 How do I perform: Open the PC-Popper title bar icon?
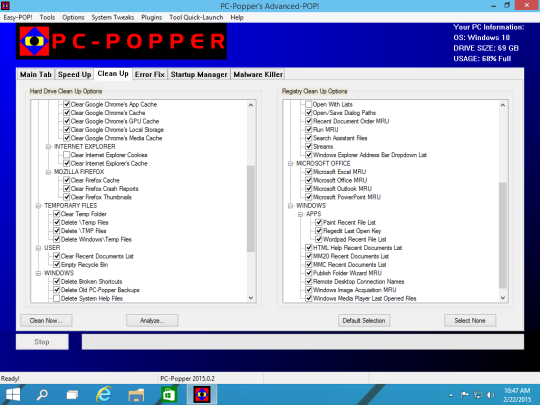[5, 6]
